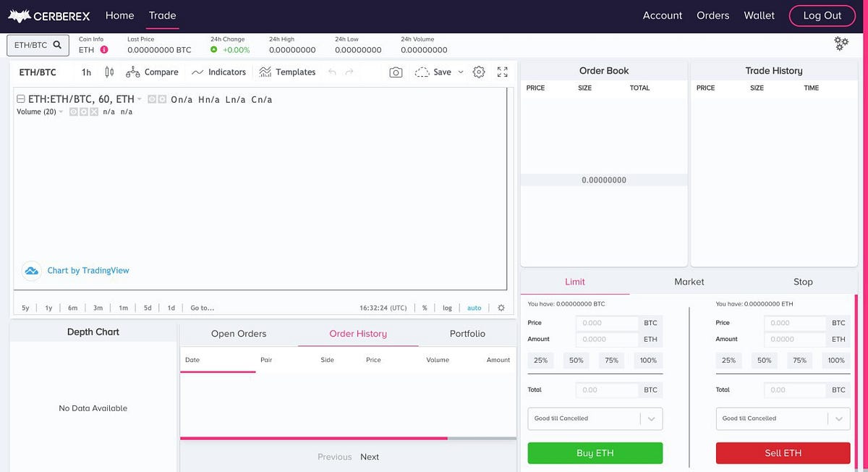Hide the Volume indicator via eye icon

(74, 112)
